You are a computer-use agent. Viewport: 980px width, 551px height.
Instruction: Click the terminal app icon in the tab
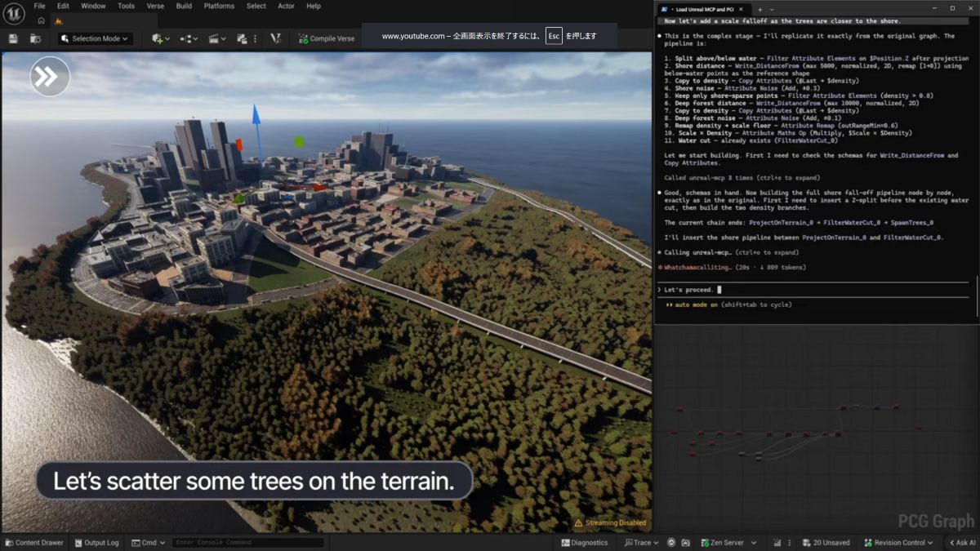pos(664,9)
